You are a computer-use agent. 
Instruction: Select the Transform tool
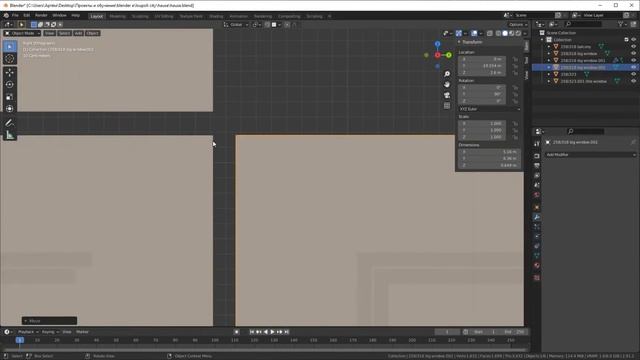pos(10,109)
